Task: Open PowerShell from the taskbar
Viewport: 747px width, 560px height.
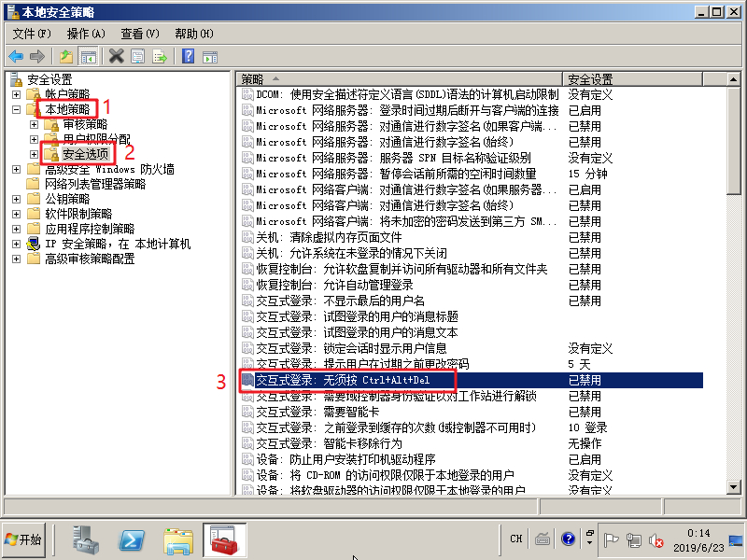Action: (x=133, y=539)
